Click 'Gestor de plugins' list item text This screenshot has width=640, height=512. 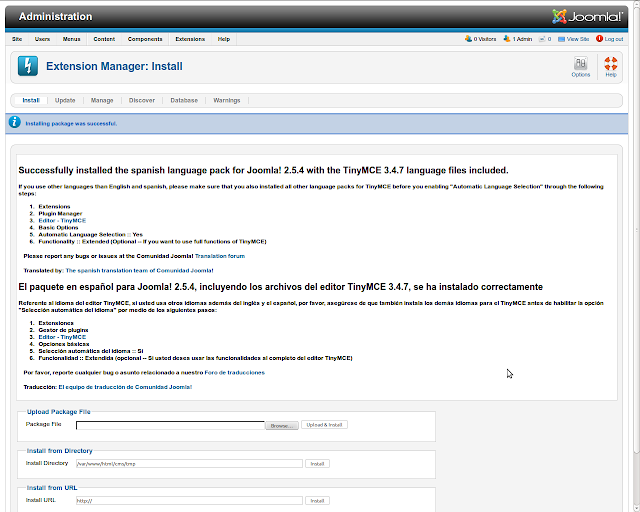point(63,330)
